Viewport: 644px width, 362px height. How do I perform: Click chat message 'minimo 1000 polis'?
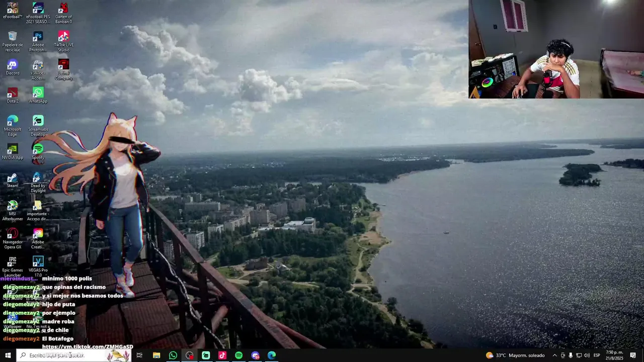(x=67, y=279)
